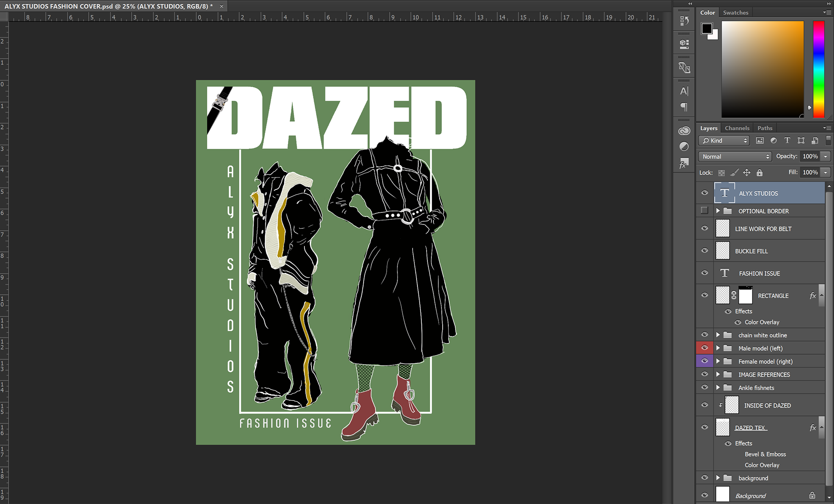Hide the FASHION ISSUE text layer
Viewport: 834px width, 504px height.
click(x=705, y=273)
